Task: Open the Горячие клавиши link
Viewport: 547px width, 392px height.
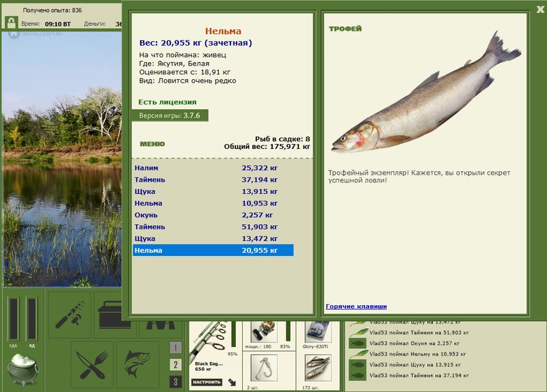Action: [356, 306]
